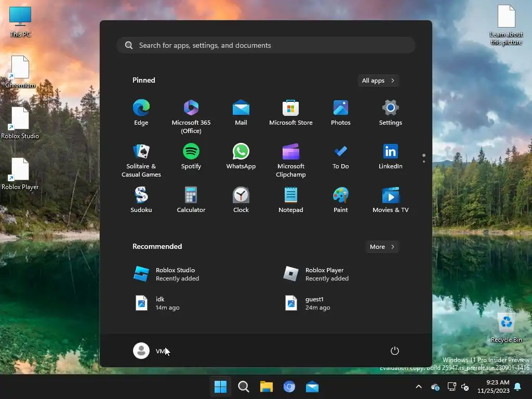
Task: Open WhatsApp pinned app
Action: (x=241, y=156)
